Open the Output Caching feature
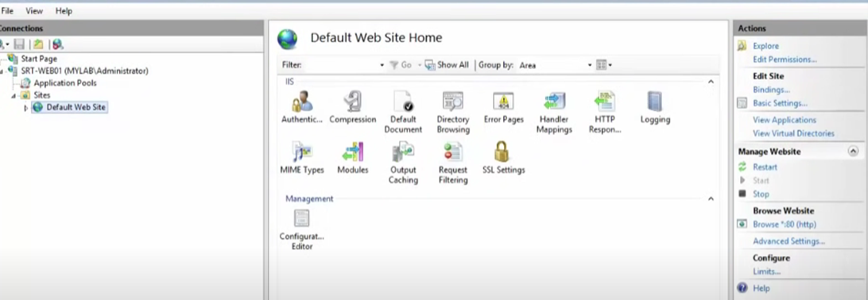The image size is (868, 300). pyautogui.click(x=403, y=152)
